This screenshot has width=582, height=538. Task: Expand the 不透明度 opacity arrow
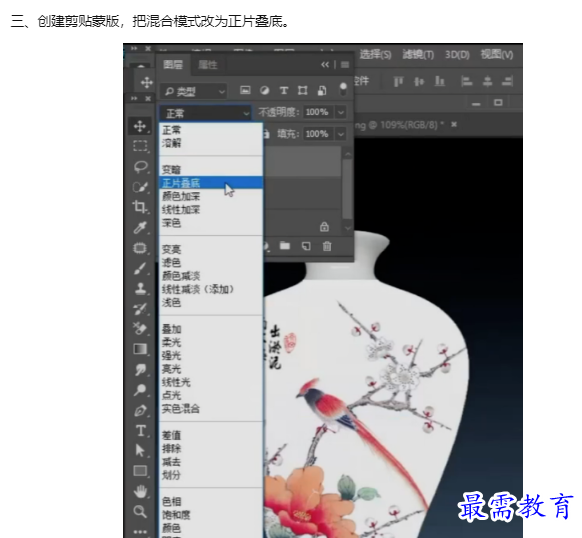click(x=341, y=112)
